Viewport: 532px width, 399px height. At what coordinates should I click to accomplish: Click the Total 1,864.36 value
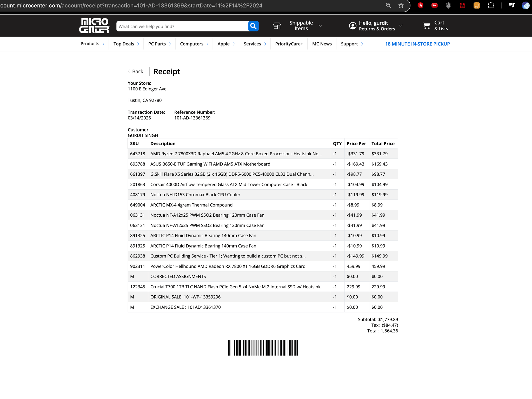tap(389, 331)
